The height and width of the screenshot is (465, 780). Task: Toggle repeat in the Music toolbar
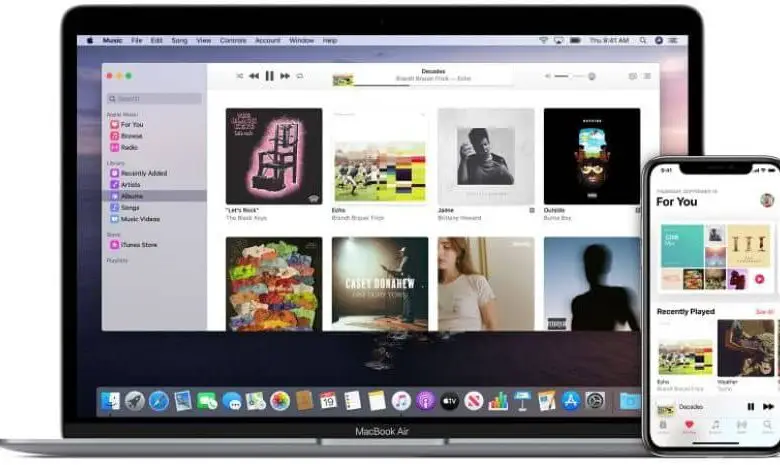pyautogui.click(x=299, y=76)
